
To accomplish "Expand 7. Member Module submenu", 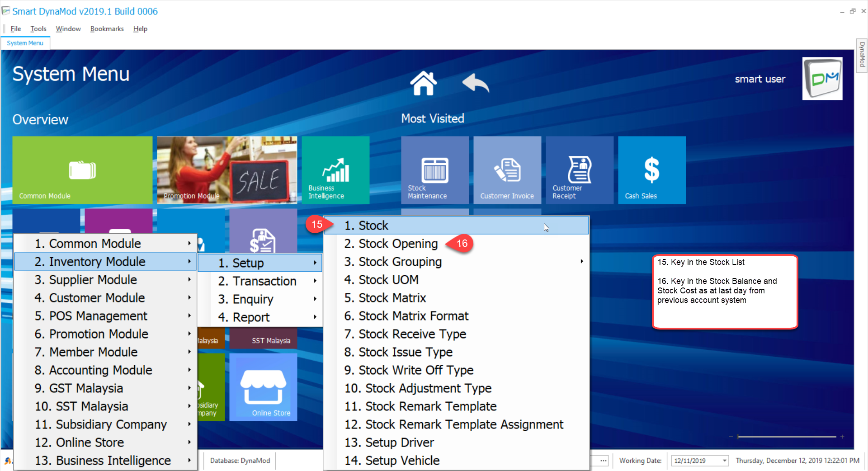I will [x=105, y=352].
